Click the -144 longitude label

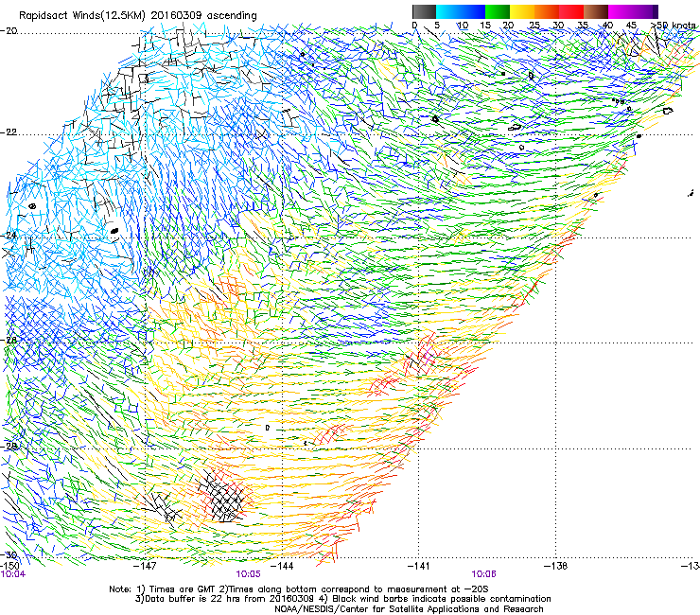point(282,566)
